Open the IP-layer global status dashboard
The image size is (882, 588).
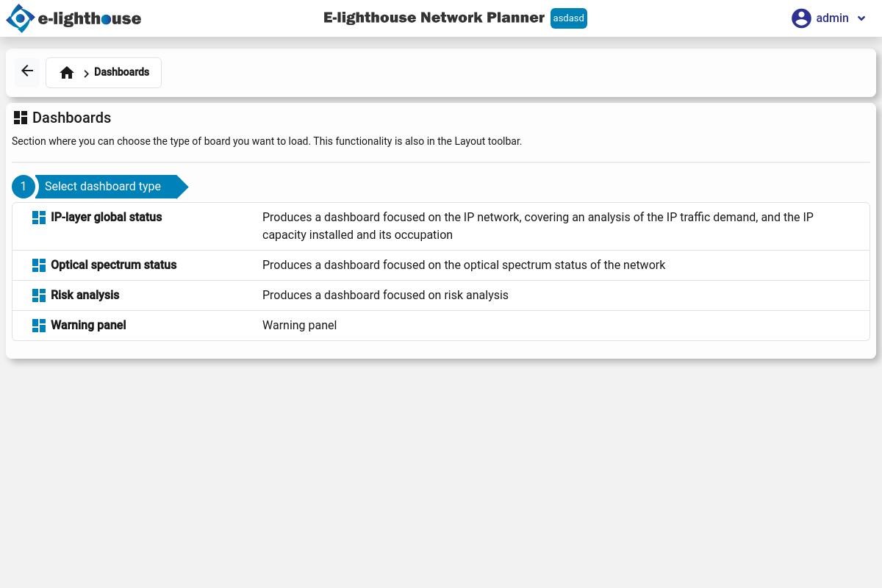tap(106, 218)
